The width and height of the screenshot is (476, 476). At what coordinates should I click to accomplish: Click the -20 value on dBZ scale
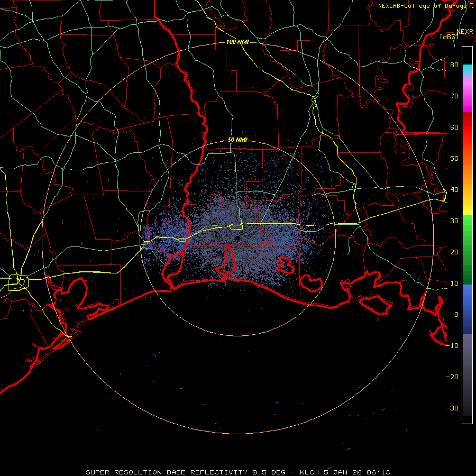click(452, 377)
